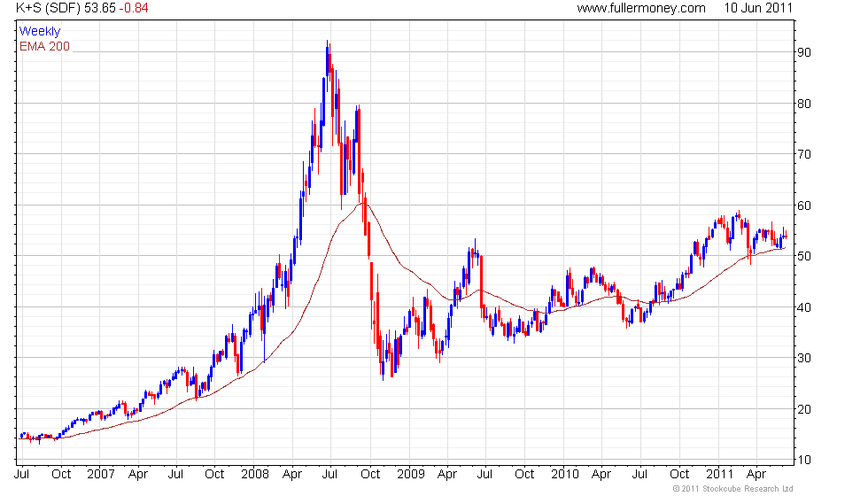Click the K+S (SDF) chart title
The image size is (868, 496).
[x=48, y=8]
